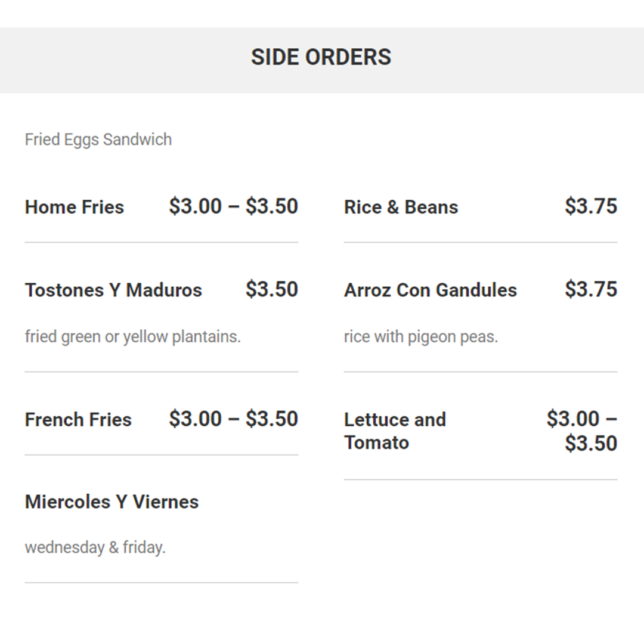Open the Rice & Beans item

(401, 207)
